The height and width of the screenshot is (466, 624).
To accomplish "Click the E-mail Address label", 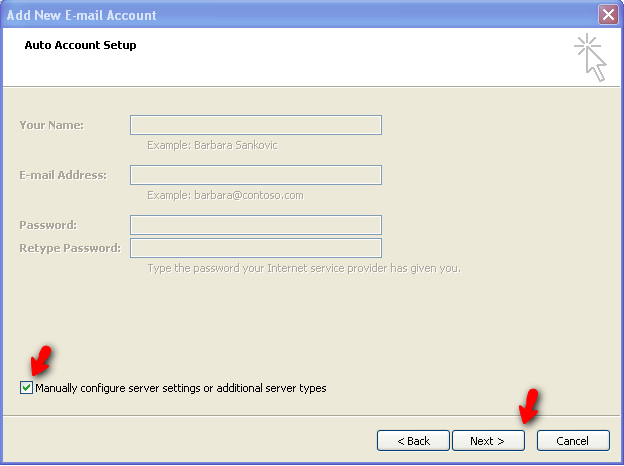I will point(62,175).
